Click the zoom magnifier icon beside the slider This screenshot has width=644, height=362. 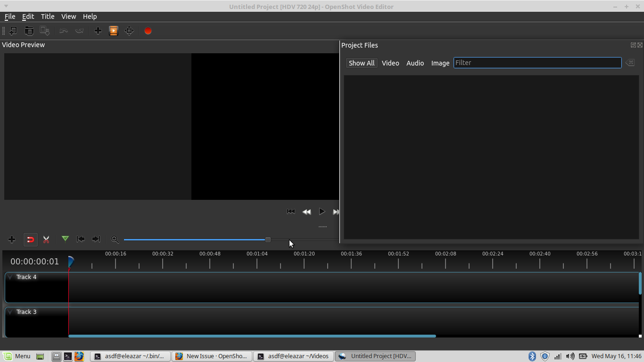[115, 239]
